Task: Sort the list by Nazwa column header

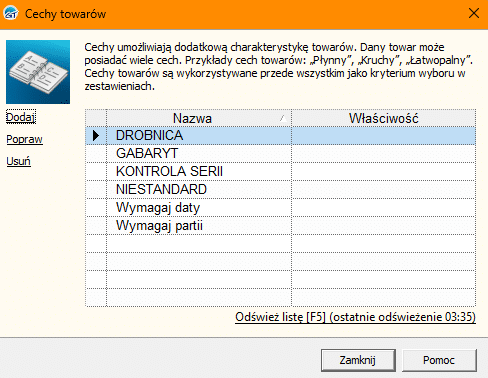Action: 199,118
